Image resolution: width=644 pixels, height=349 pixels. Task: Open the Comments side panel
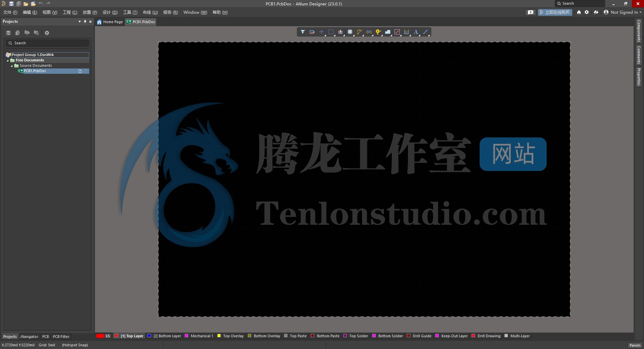[639, 55]
